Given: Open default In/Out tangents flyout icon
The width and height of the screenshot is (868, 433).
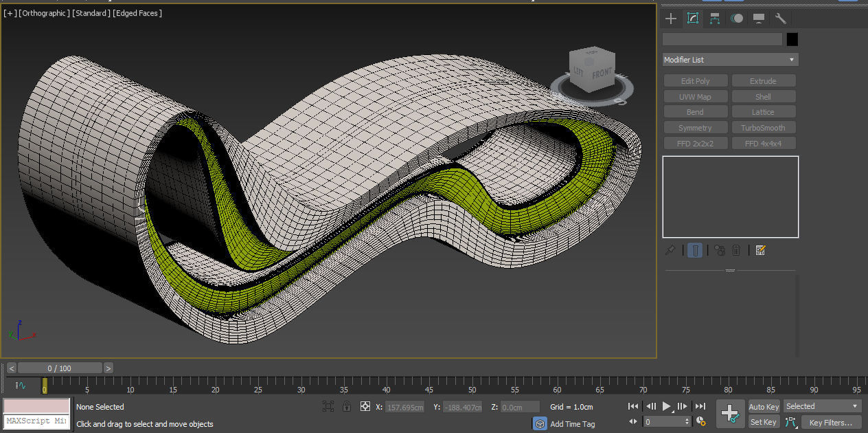Looking at the screenshot, I should coord(790,422).
